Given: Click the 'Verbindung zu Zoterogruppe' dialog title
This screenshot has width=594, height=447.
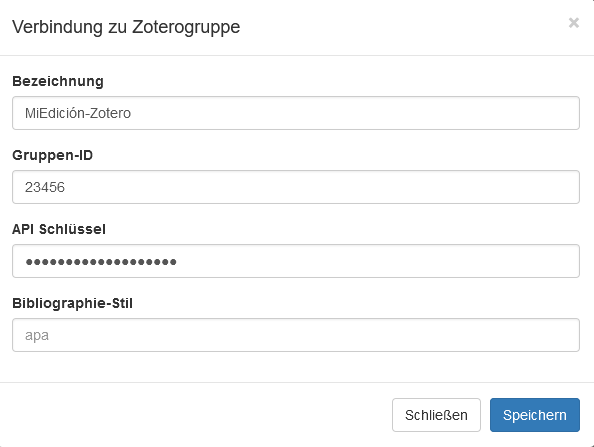Looking at the screenshot, I should [126, 27].
